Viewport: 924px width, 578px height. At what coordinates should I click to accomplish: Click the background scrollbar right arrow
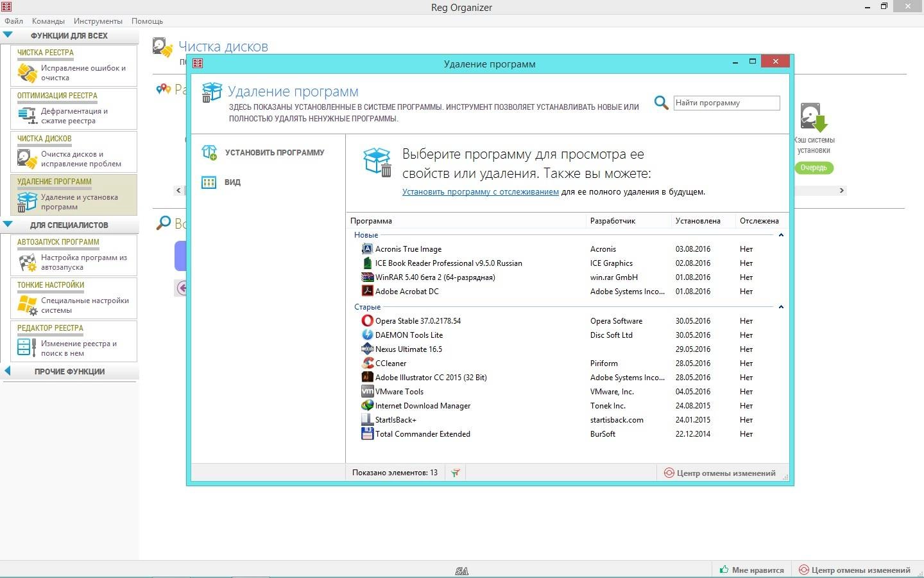pos(841,191)
